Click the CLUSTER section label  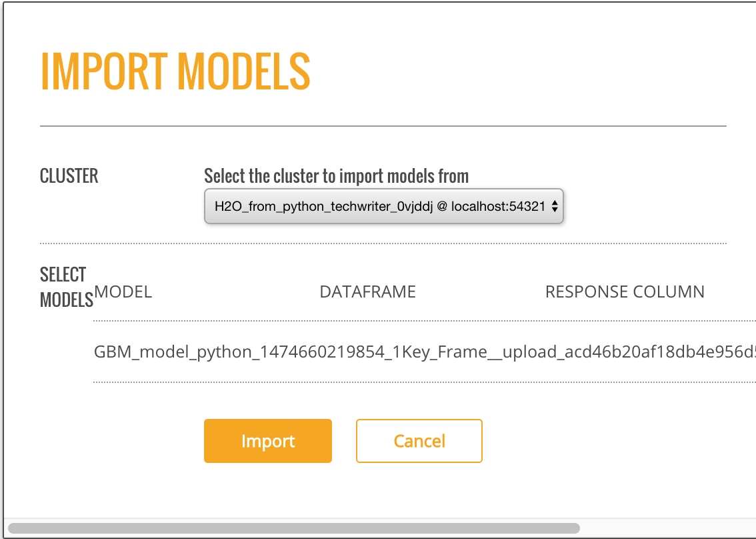69,176
